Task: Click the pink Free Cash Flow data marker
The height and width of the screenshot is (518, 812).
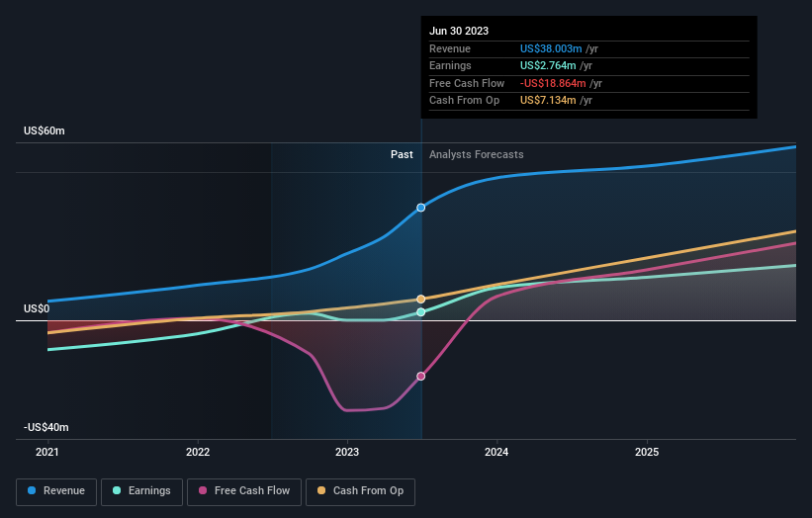Action: (x=421, y=377)
